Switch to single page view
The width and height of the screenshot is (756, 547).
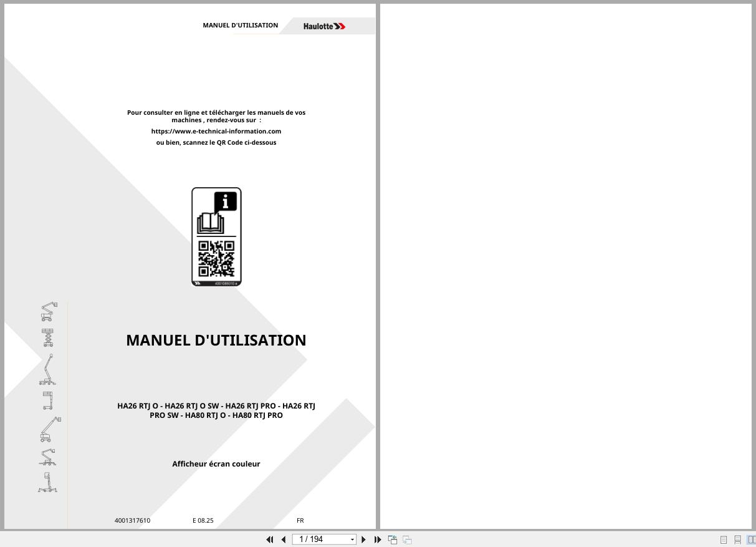click(x=724, y=540)
